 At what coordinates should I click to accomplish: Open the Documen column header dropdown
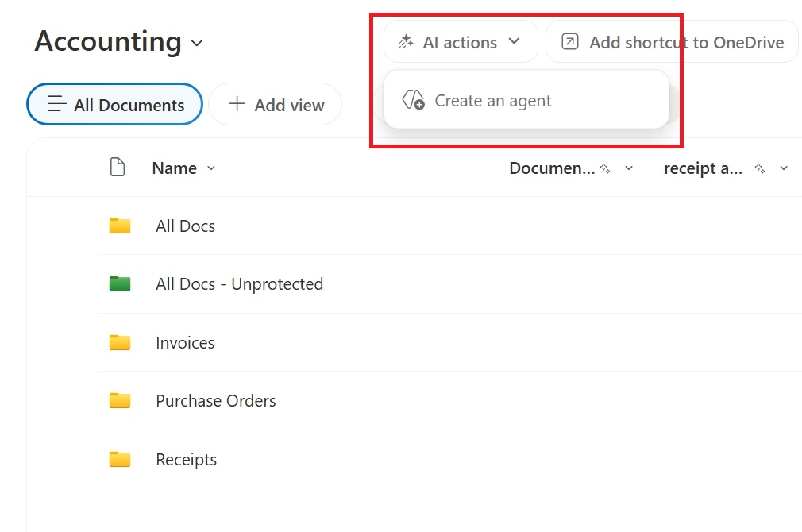tap(629, 168)
